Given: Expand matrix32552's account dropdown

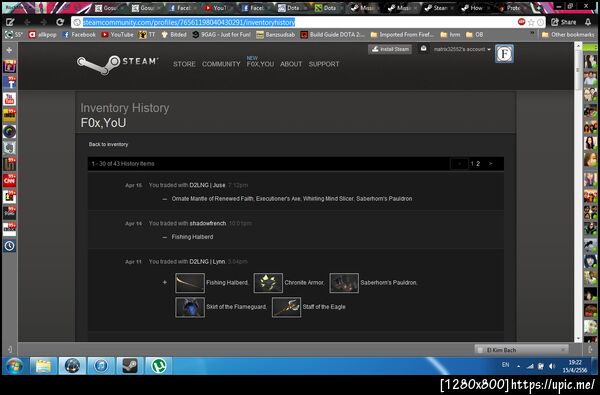Looking at the screenshot, I should 462,49.
